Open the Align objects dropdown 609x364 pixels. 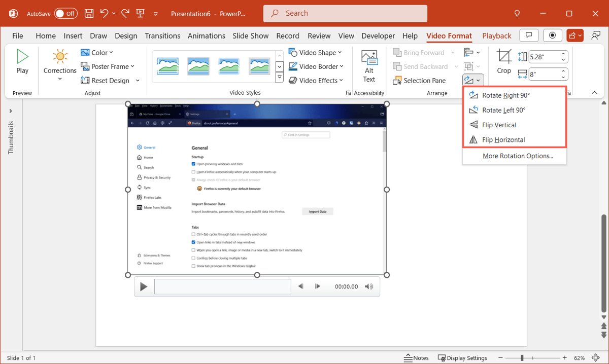coord(472,53)
